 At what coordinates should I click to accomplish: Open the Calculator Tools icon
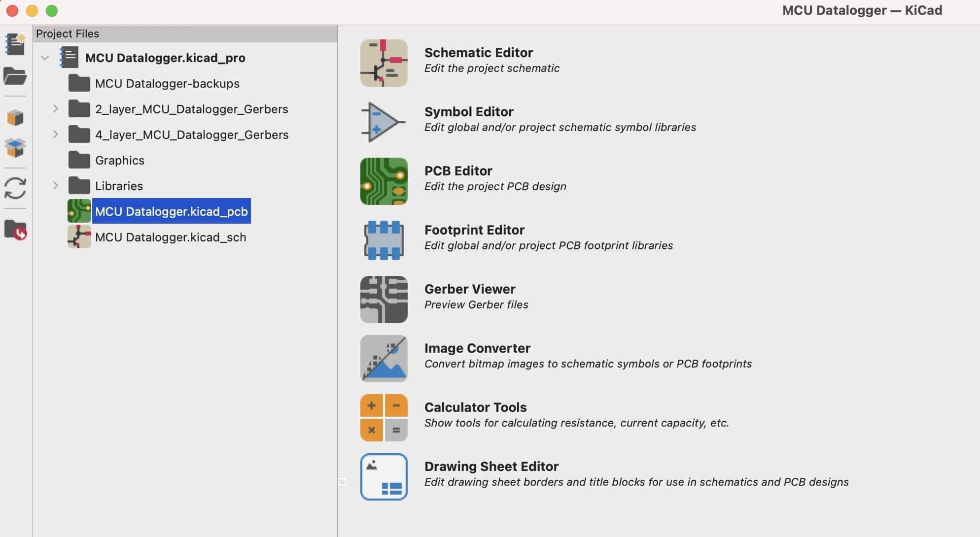click(x=384, y=418)
